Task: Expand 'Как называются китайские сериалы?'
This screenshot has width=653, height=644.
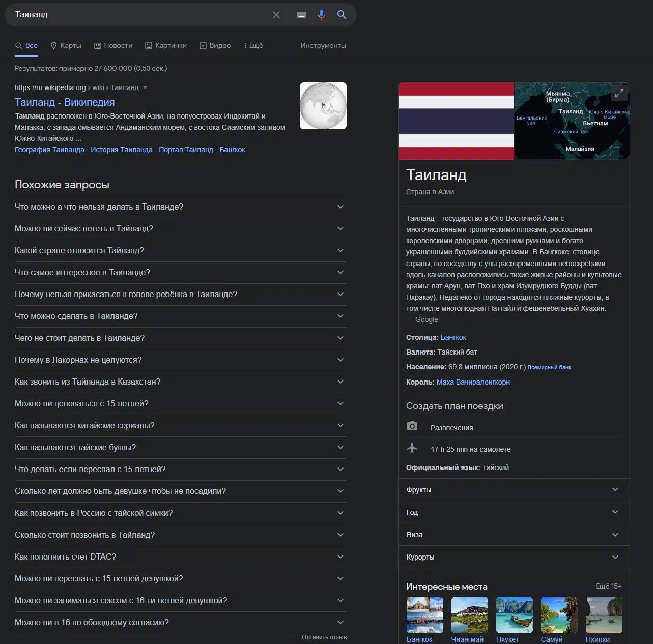Action: click(181, 426)
